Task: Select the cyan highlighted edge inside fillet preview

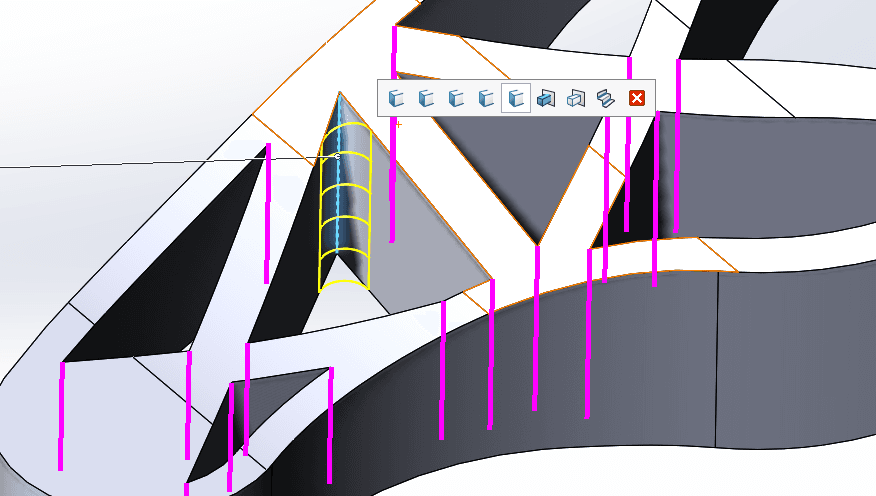Action: [338, 220]
